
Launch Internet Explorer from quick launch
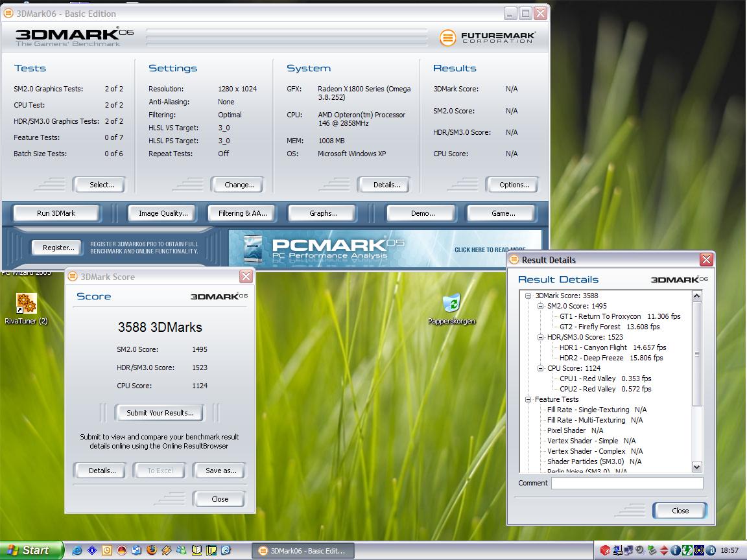pyautogui.click(x=77, y=550)
